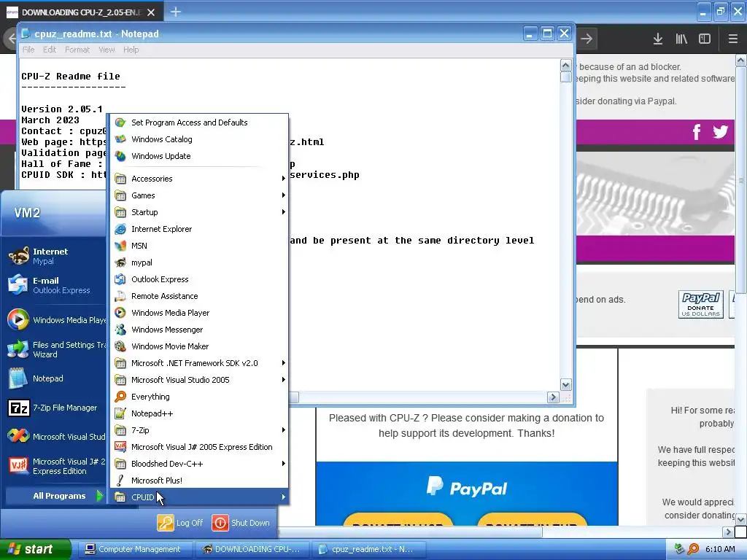Expand Startup folder submenu
The image size is (747, 560).
click(198, 212)
